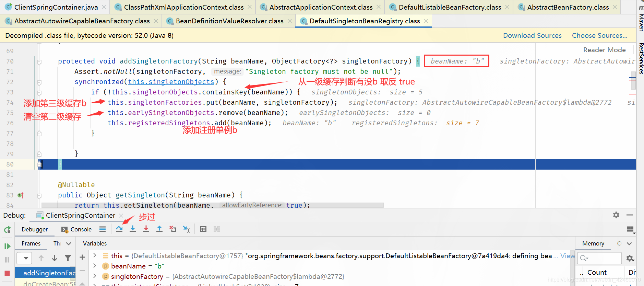Click the this.singletonObjects link in code
Image resolution: width=644 pixels, height=286 pixels.
point(171,82)
